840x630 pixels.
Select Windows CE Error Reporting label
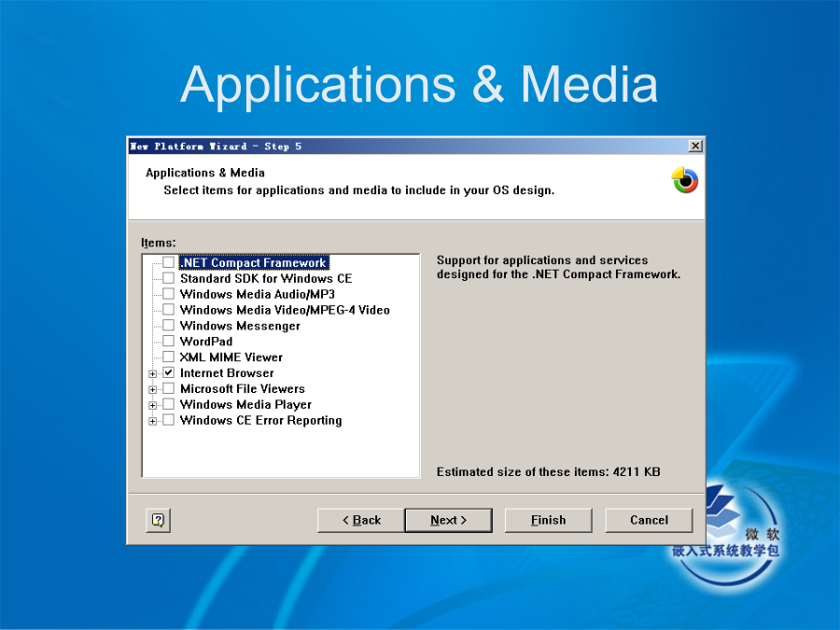[x=261, y=421]
